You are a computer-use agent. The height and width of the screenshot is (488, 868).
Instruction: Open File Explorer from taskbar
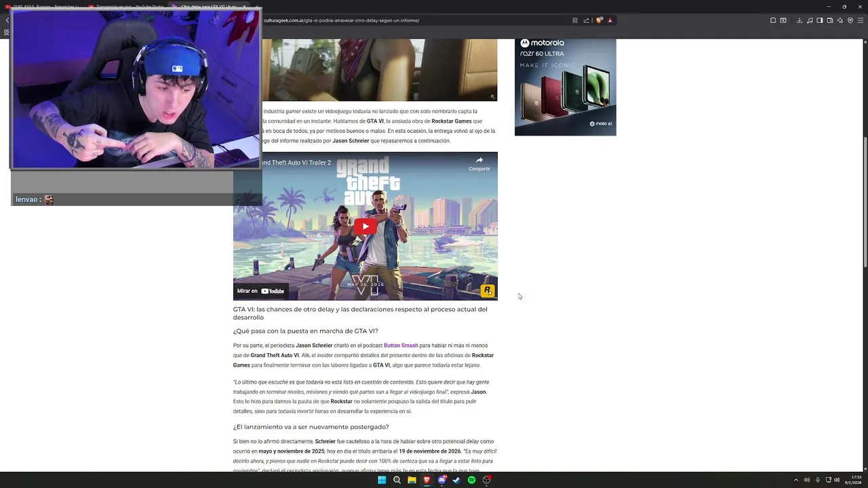pyautogui.click(x=412, y=480)
